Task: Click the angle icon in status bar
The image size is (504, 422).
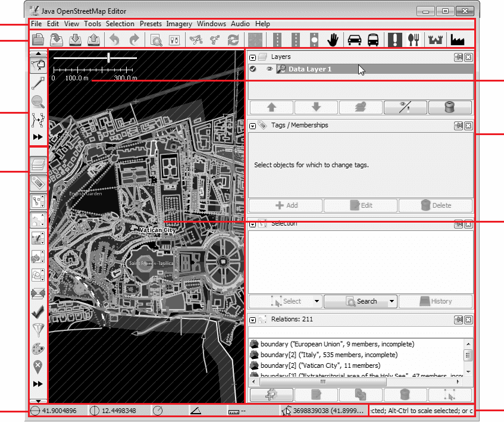Action: [x=195, y=411]
